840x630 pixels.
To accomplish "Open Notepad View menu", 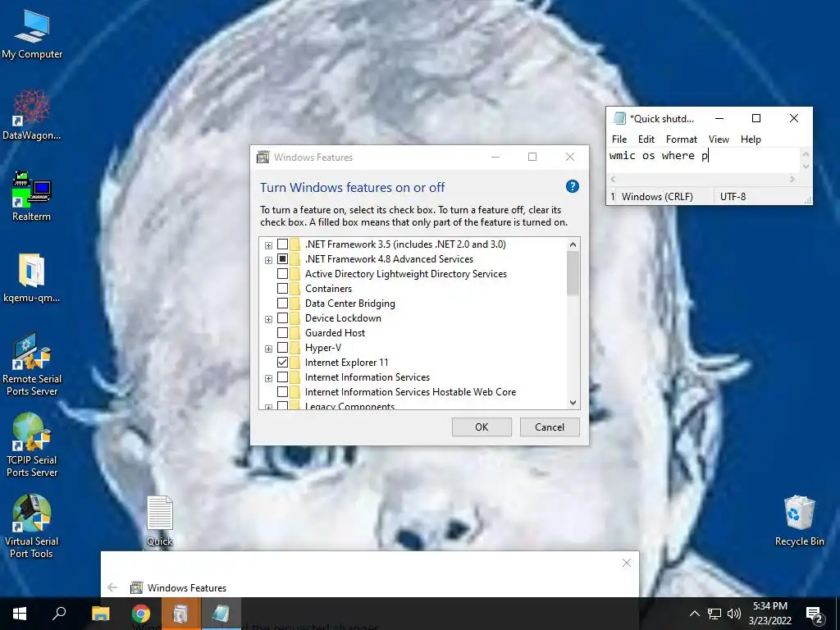I will pyautogui.click(x=719, y=139).
